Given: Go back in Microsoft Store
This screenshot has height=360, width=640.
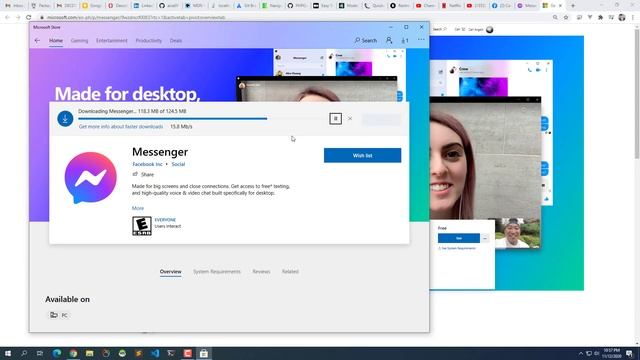Looking at the screenshot, I should click(37, 40).
